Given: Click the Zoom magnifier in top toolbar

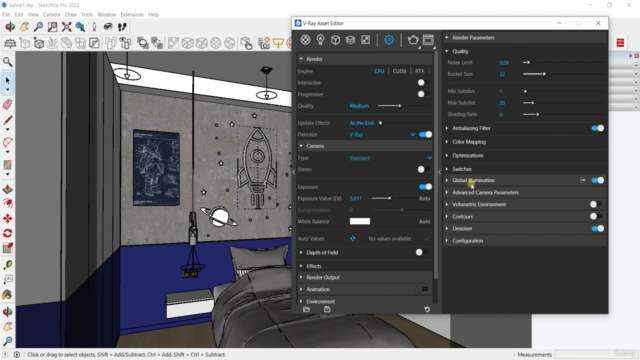Looking at the screenshot, I should click(x=38, y=27).
